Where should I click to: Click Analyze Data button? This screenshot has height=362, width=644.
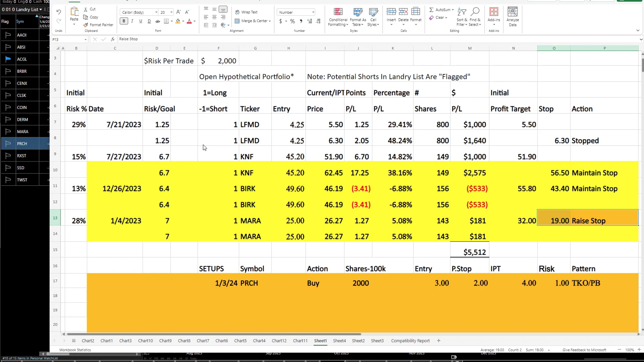coord(513,17)
